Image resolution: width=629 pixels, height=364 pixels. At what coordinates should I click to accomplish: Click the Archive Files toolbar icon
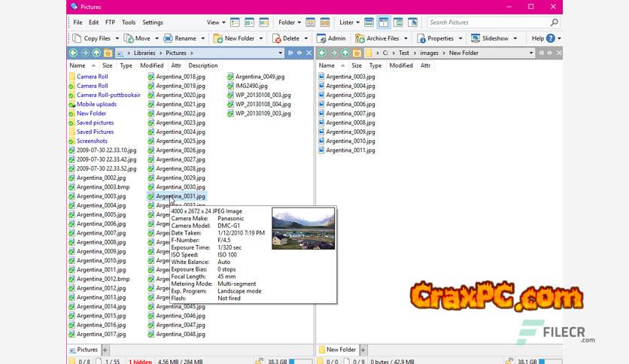(x=360, y=38)
